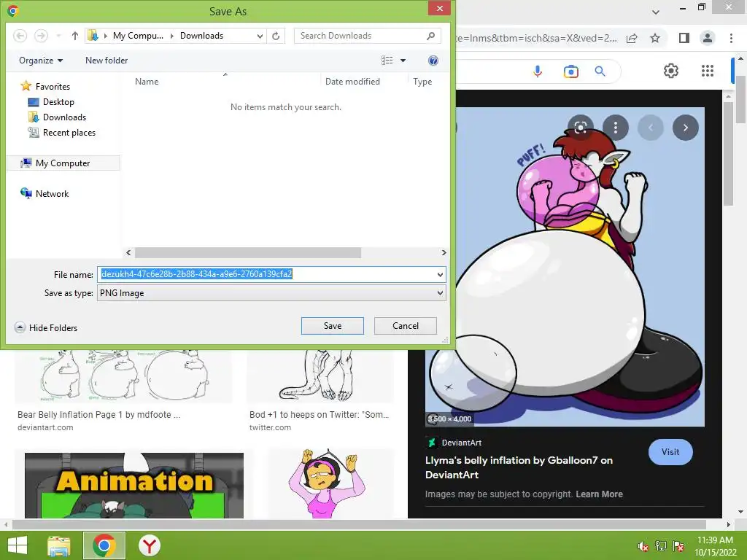Screen dimensions: 747x560
Task: Open the Save As help icon
Action: click(x=433, y=61)
